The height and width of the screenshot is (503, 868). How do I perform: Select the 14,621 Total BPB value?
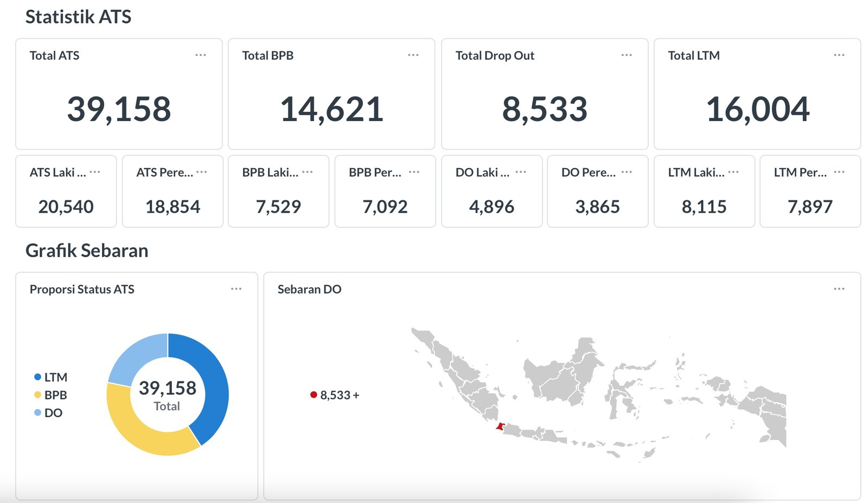coord(331,109)
